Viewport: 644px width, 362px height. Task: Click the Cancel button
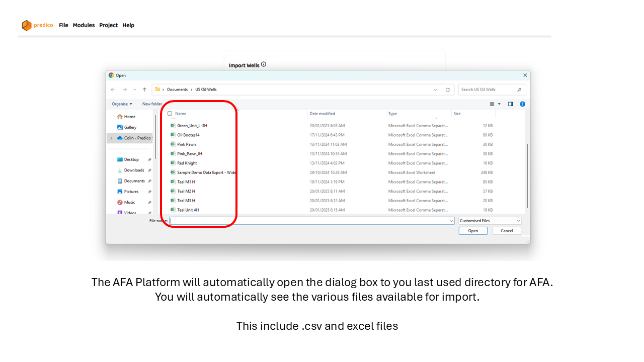(x=507, y=231)
